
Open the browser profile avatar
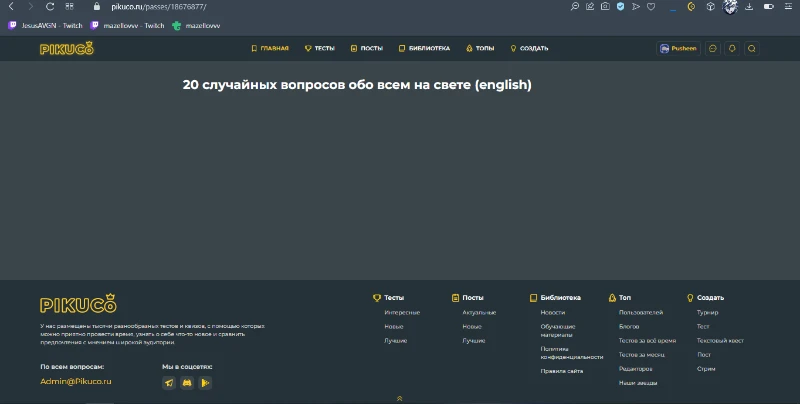730,7
